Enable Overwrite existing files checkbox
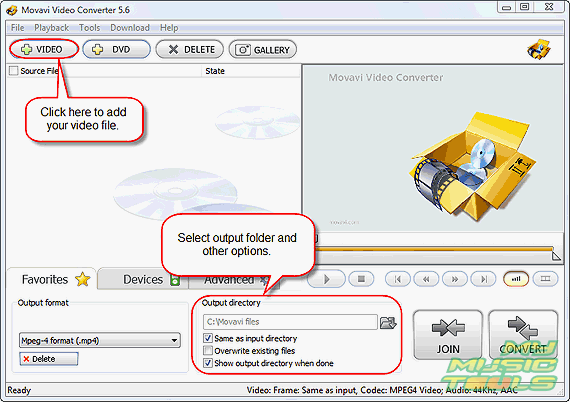The width and height of the screenshot is (570, 402). [208, 350]
